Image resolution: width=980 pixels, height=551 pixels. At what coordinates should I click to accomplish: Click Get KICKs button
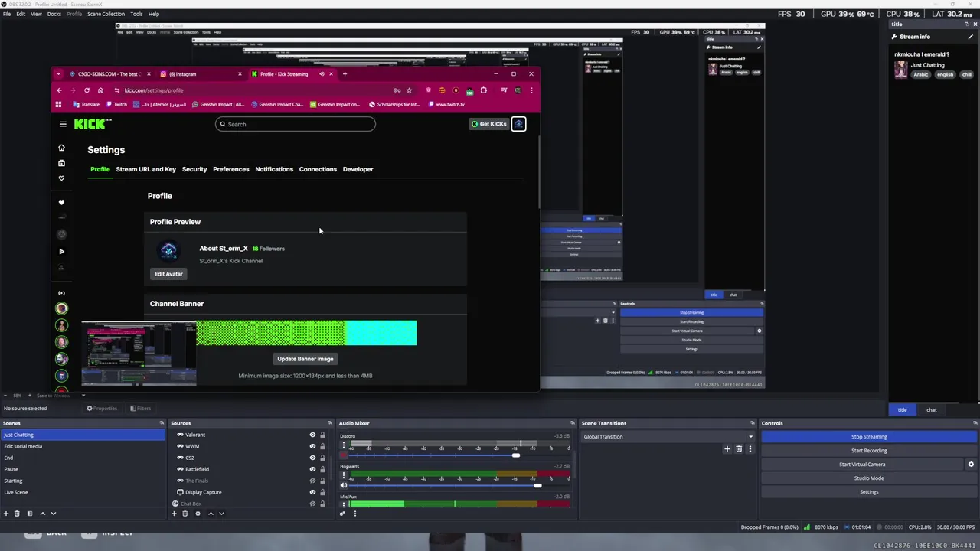(x=488, y=124)
